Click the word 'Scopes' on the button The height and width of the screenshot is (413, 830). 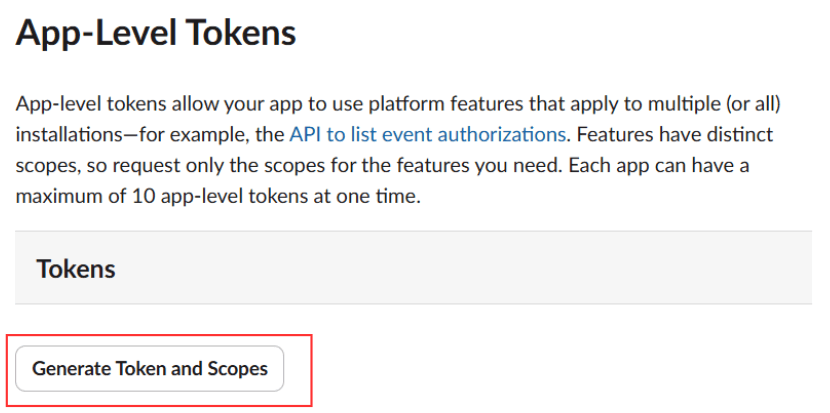(239, 369)
